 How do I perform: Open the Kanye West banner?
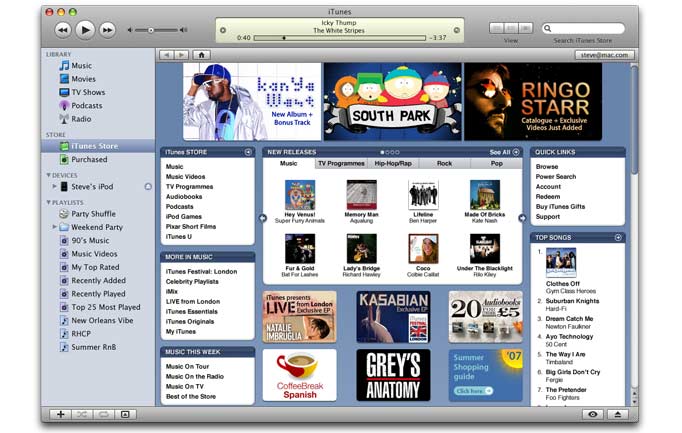(252, 102)
